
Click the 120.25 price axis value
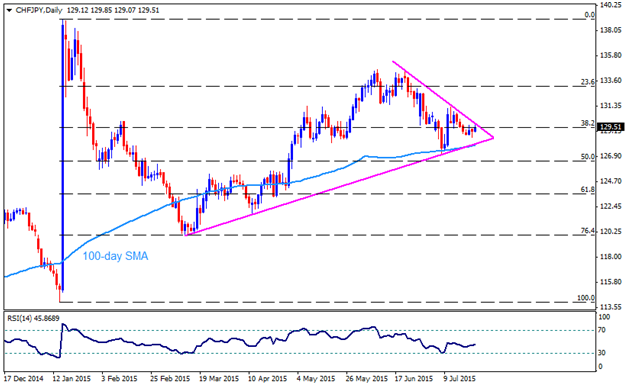[611, 231]
